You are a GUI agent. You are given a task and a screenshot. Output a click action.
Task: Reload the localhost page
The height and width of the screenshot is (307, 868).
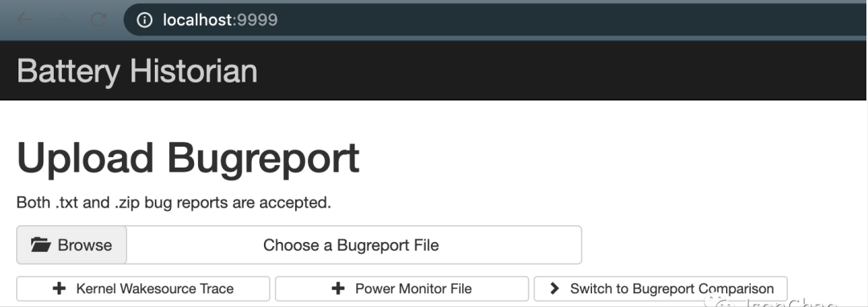point(99,20)
